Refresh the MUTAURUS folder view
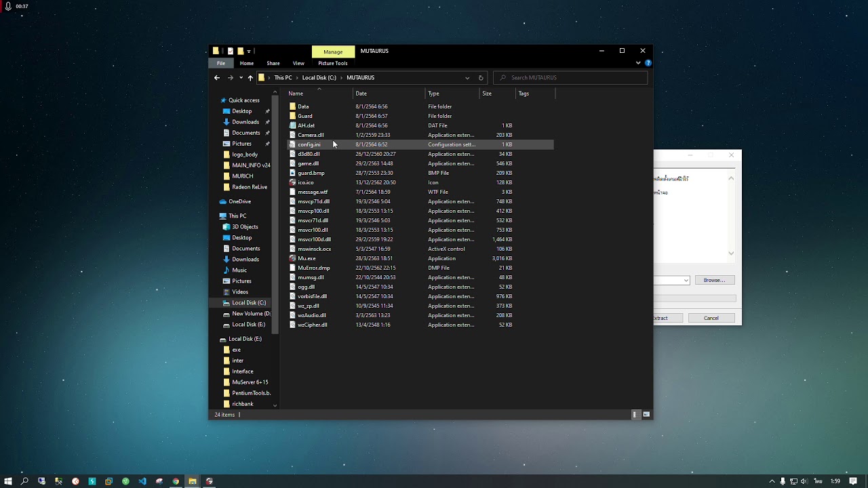 [x=481, y=78]
